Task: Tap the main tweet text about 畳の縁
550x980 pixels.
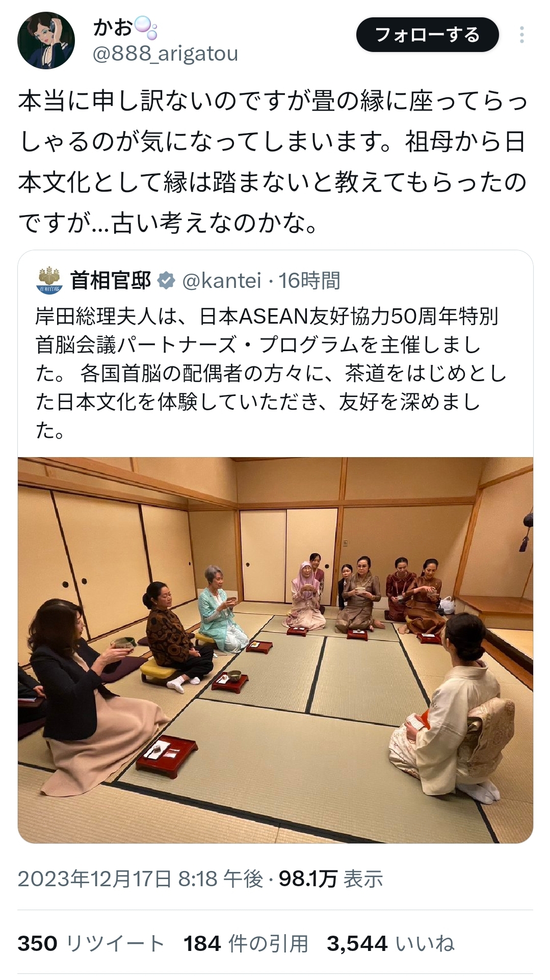Action: 273,162
